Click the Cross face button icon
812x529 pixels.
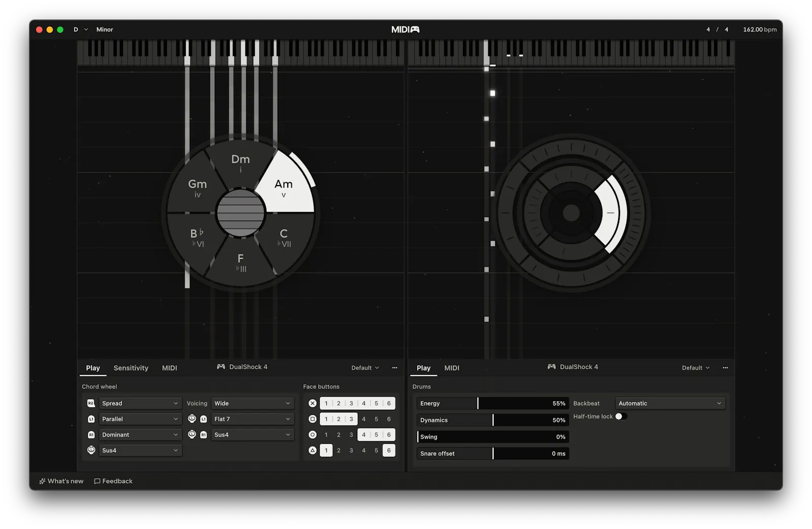(313, 403)
